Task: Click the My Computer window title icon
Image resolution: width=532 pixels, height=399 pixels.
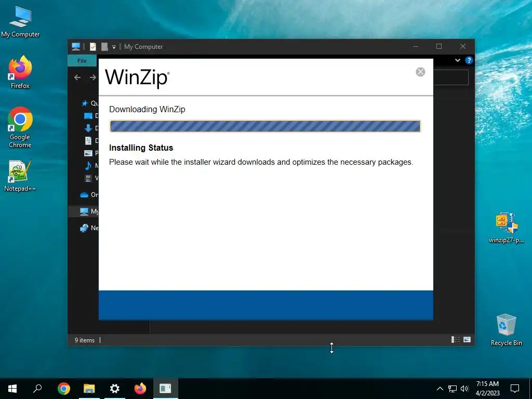Action: click(x=76, y=47)
